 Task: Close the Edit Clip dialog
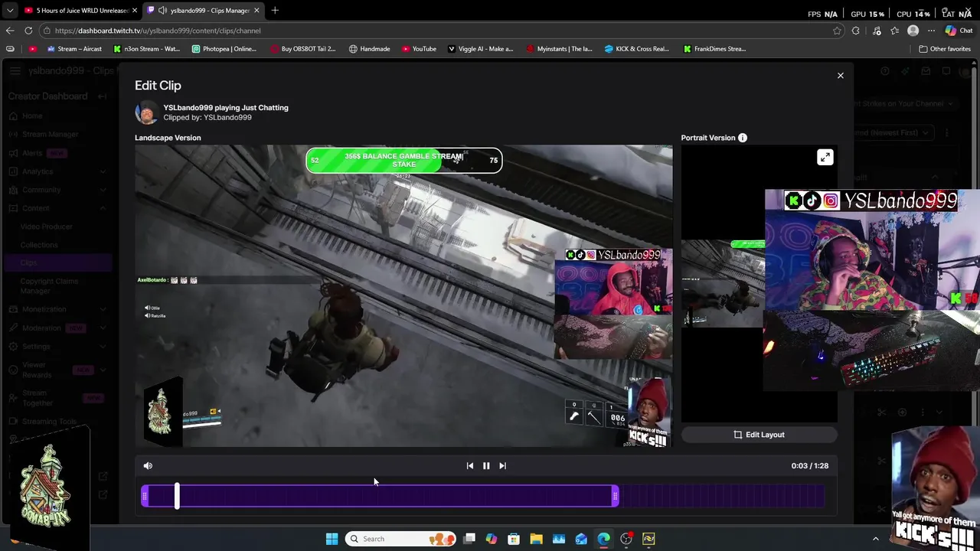pyautogui.click(x=840, y=76)
